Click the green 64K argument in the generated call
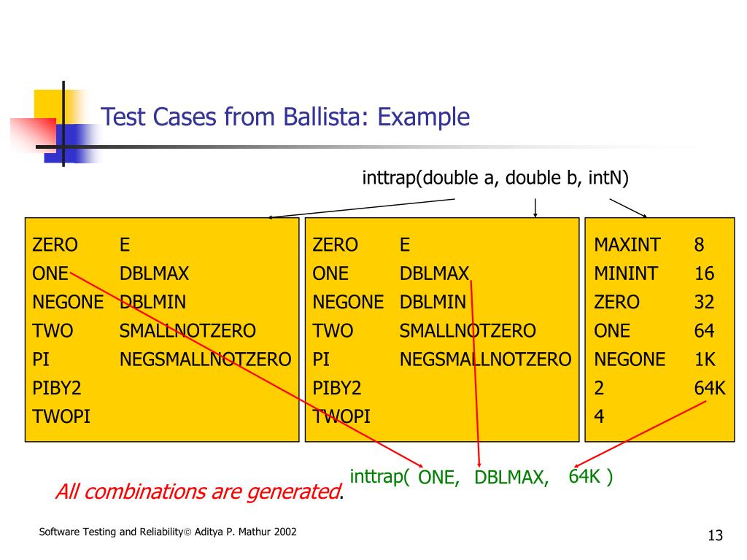Viewport: 747px width, 560px height. pyautogui.click(x=584, y=476)
